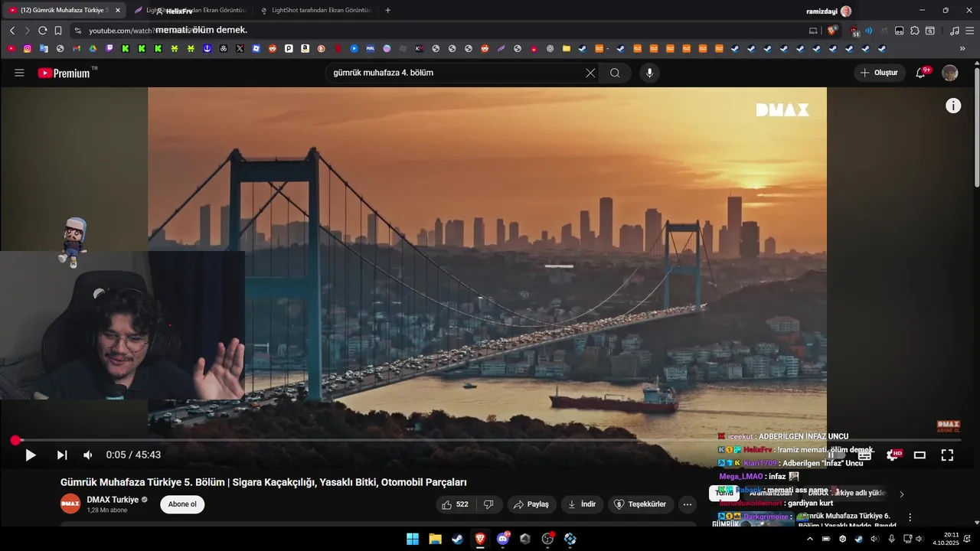Submit search with the magnifier button

click(x=615, y=73)
